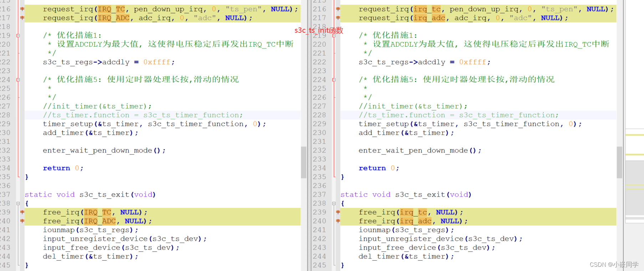The width and height of the screenshot is (644, 271).
Task: Click '设置ADCDLY为最大值' comment line in left pane
Action: coord(171,44)
